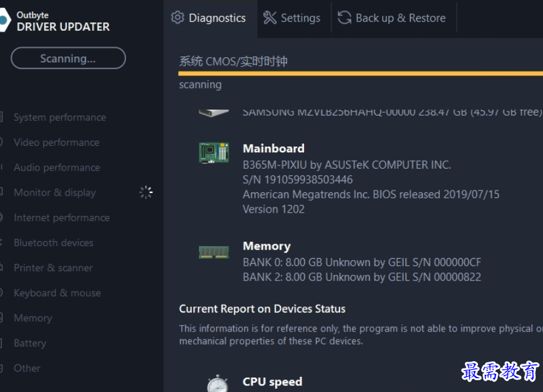Select Internet performance in sidebar
This screenshot has width=543, height=392.
(62, 218)
